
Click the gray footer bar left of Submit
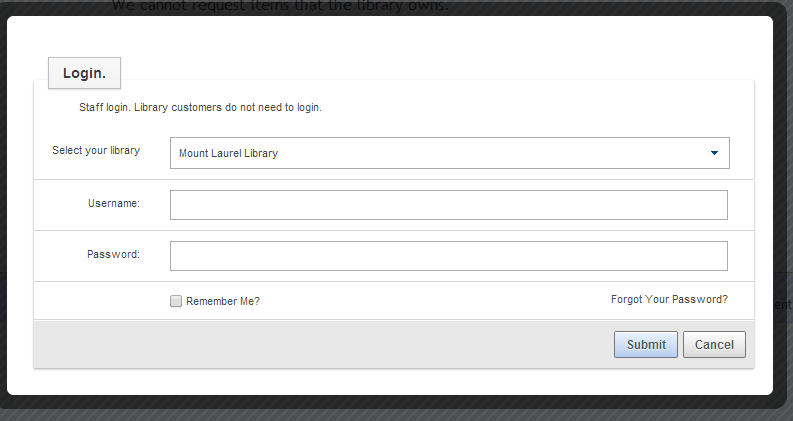click(324, 344)
